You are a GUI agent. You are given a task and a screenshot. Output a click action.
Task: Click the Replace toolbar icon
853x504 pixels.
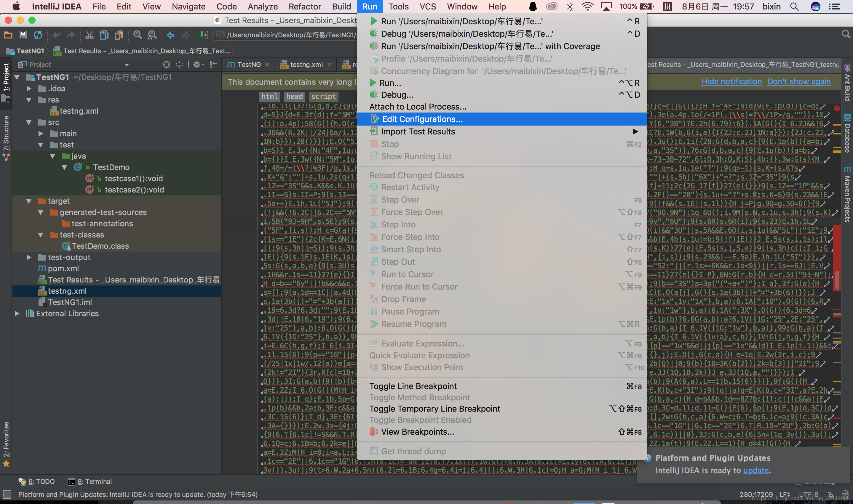pyautogui.click(x=152, y=35)
